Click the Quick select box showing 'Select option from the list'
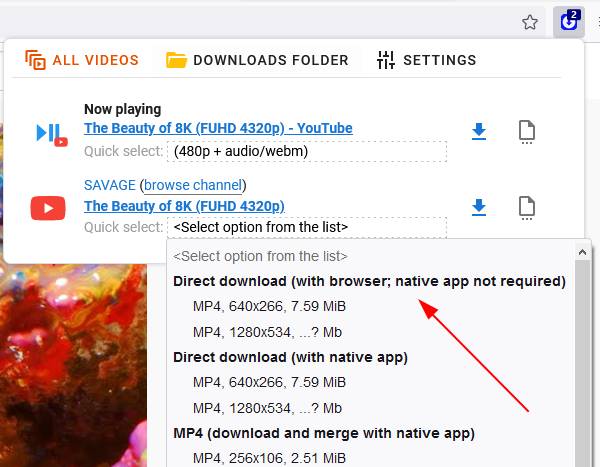Screen dimensions: 600x467 point(307,227)
